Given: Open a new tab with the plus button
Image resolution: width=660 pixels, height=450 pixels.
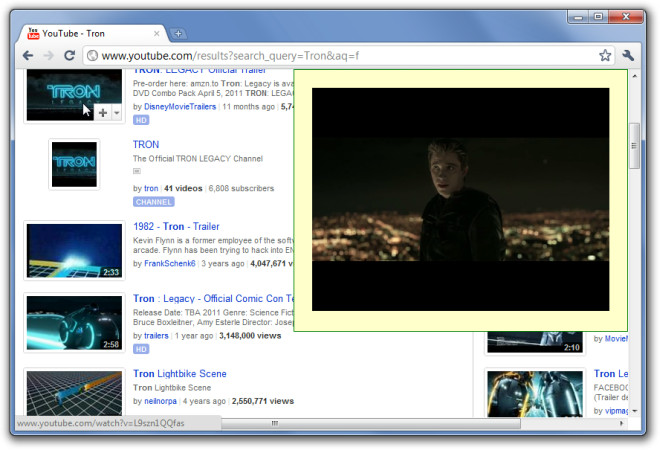Looking at the screenshot, I should coord(178,33).
